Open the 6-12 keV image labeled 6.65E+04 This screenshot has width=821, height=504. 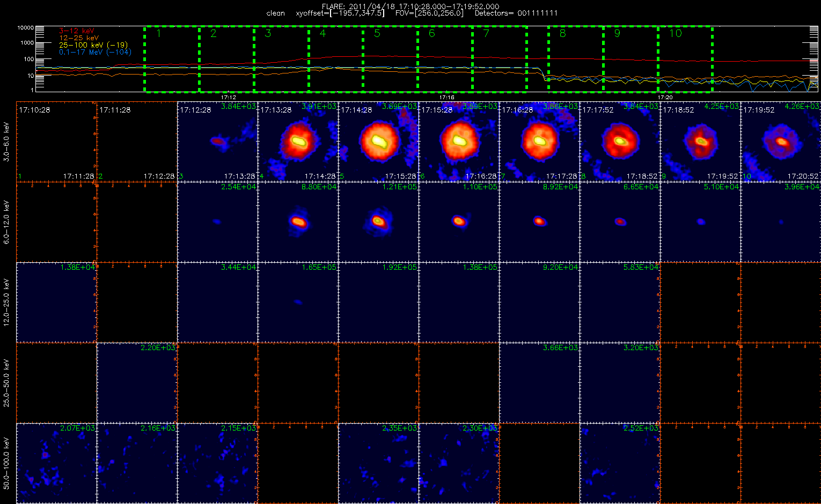620,221
